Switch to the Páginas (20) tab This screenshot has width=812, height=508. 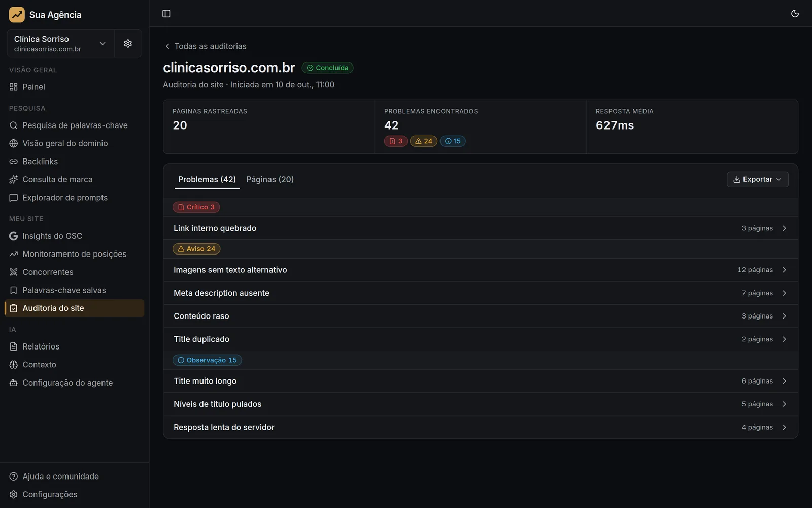[x=270, y=179]
